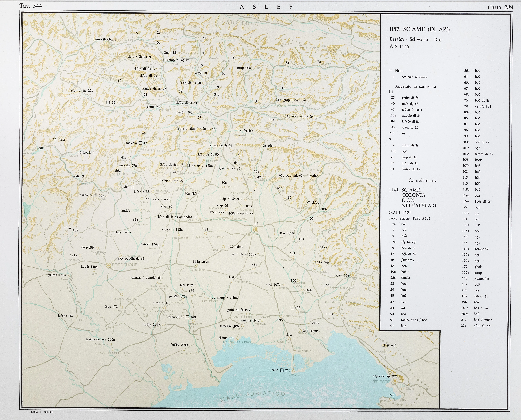Click the square marker at štrop 112a
Screen dimensions: 521x420
point(173,229)
